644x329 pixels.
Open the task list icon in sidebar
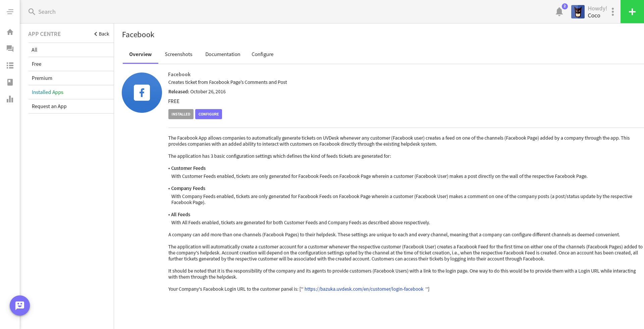tap(10, 65)
